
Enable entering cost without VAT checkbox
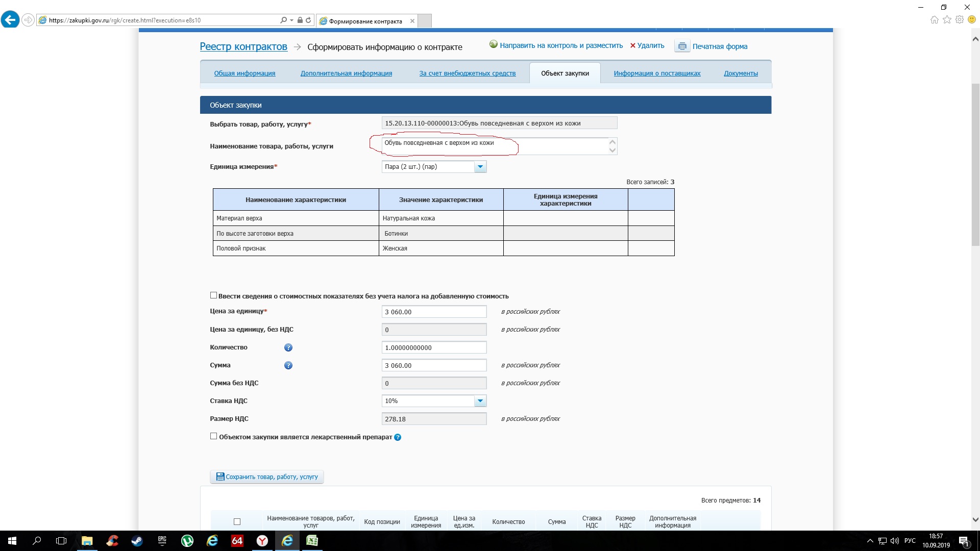pyautogui.click(x=213, y=295)
